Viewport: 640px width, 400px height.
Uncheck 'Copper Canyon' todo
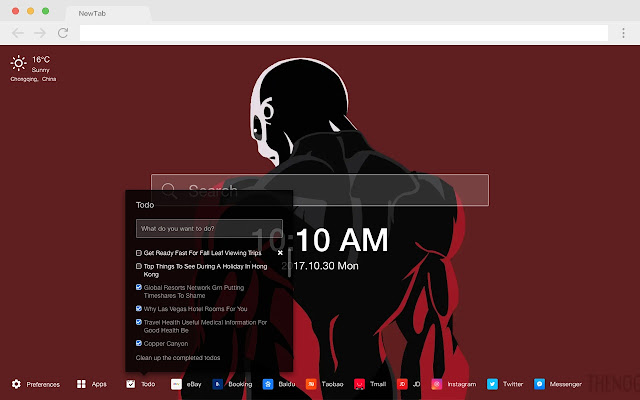click(x=139, y=343)
